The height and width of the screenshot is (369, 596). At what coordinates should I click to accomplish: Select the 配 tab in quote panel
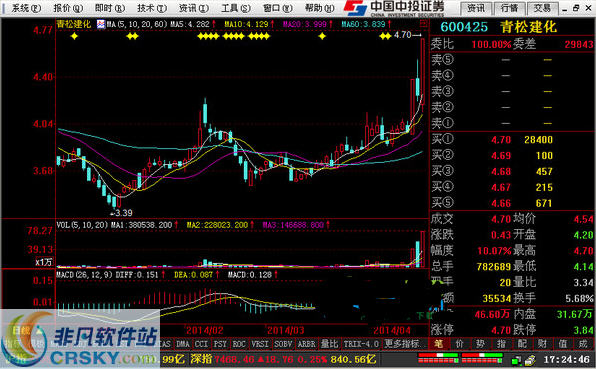pyautogui.click(x=522, y=344)
